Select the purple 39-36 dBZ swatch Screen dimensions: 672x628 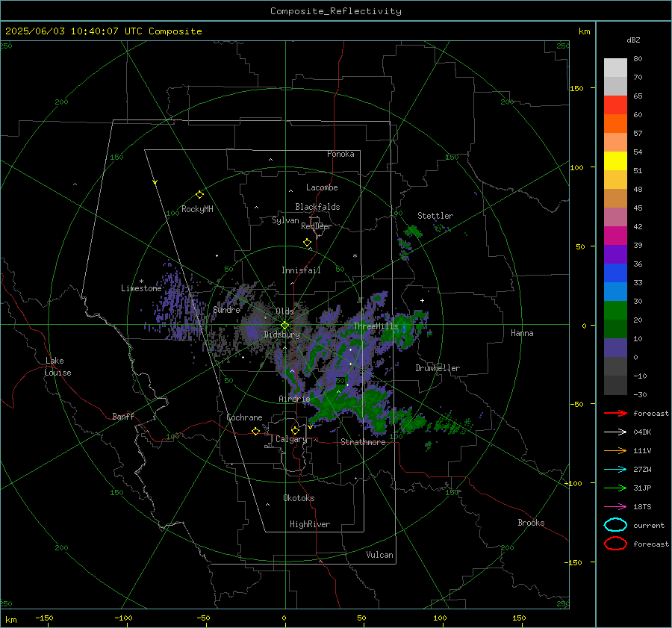pos(615,254)
